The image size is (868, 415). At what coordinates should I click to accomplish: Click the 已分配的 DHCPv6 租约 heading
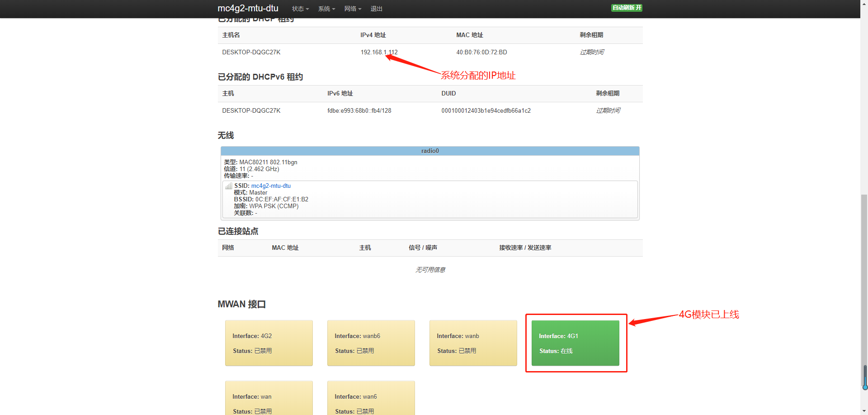260,77
